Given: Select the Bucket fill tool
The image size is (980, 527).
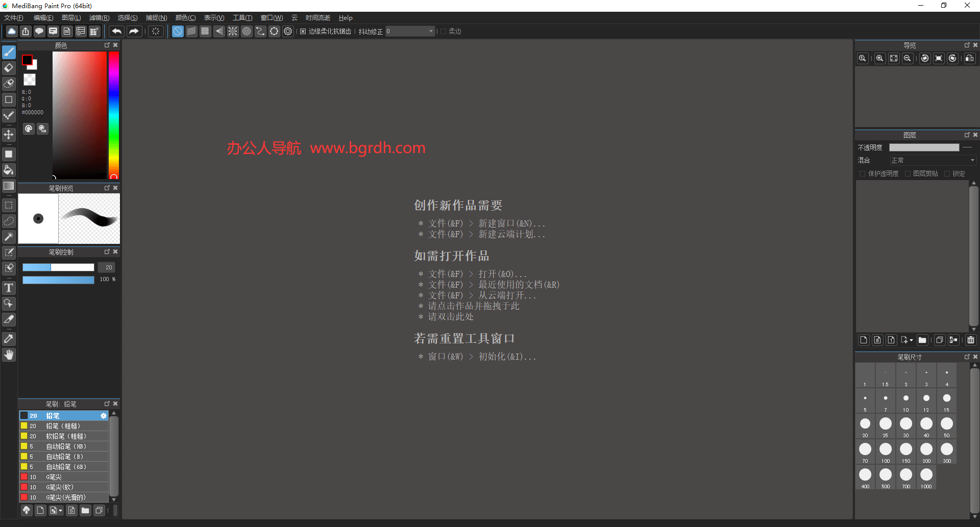Looking at the screenshot, I should 9,170.
